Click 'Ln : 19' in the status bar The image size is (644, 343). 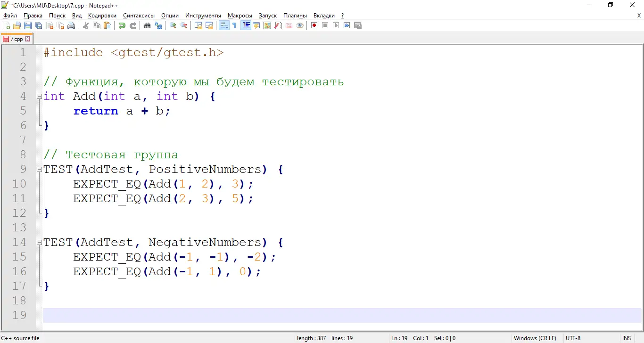coord(399,338)
